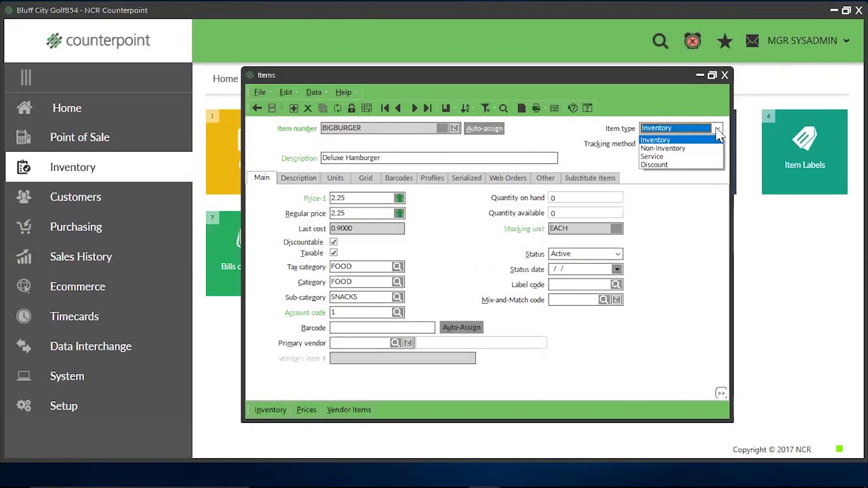This screenshot has width=868, height=488.
Task: Click Auto-assign next to Item number
Action: (484, 129)
